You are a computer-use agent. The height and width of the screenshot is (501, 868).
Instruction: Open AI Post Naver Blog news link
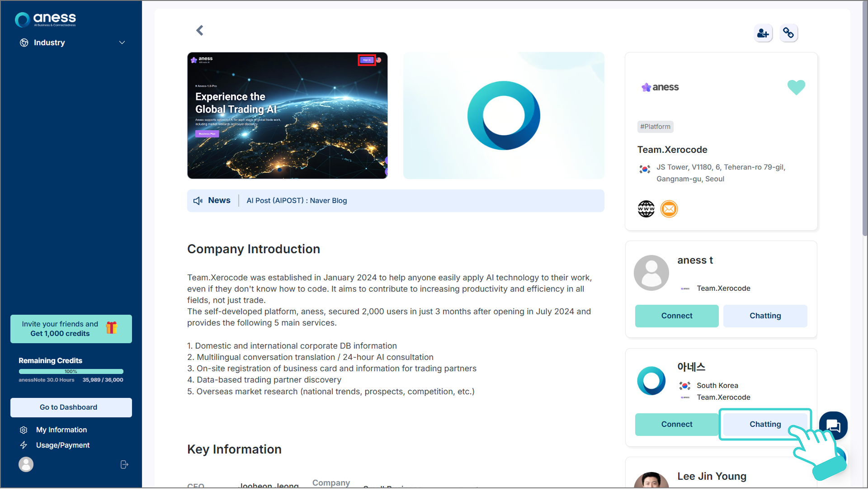297,200
